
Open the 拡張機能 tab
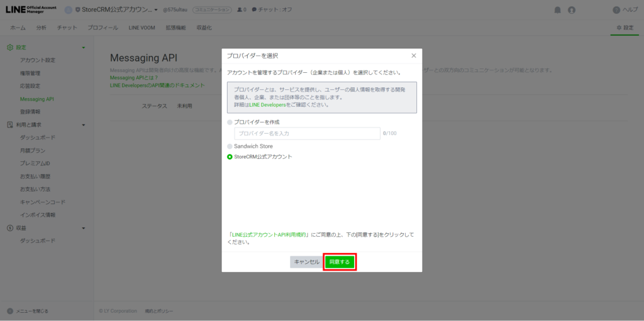pyautogui.click(x=176, y=28)
